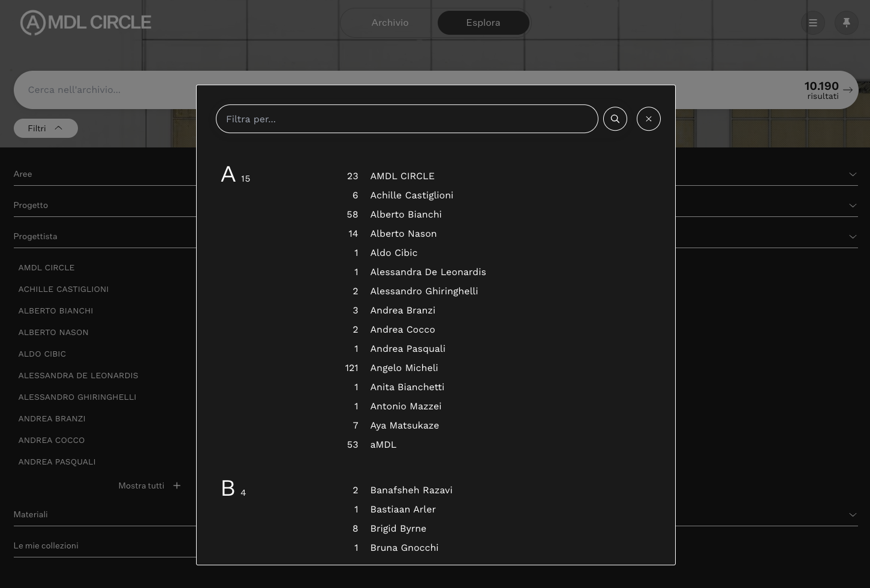Viewport: 870px width, 588px height.
Task: Click the 'Filtra per...' input field
Action: tap(407, 119)
